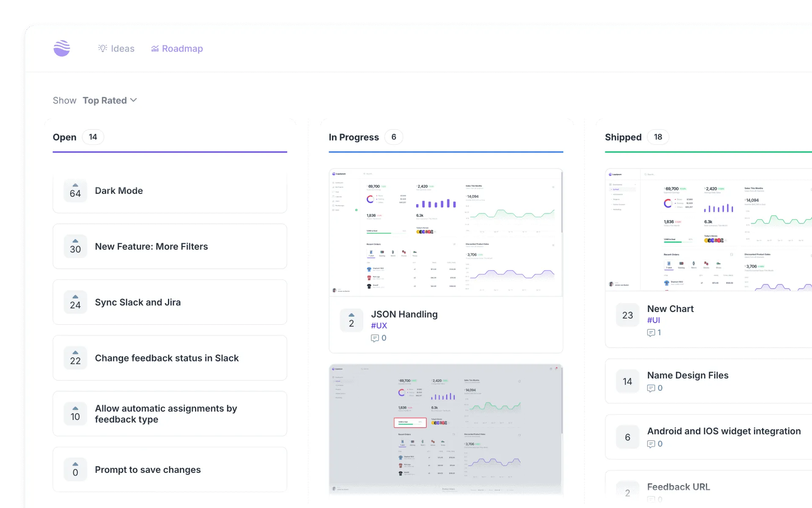Switch to the Ideas tab

[116, 48]
